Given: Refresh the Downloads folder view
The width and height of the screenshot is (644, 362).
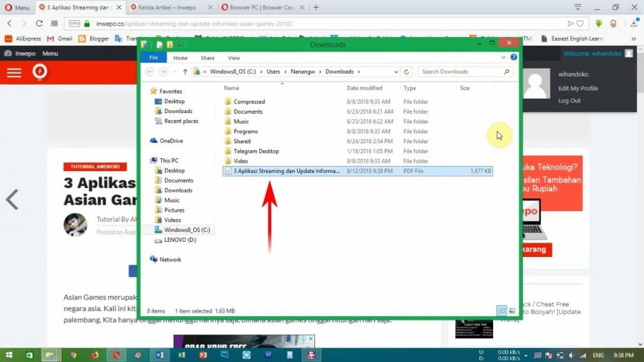Looking at the screenshot, I should point(407,72).
